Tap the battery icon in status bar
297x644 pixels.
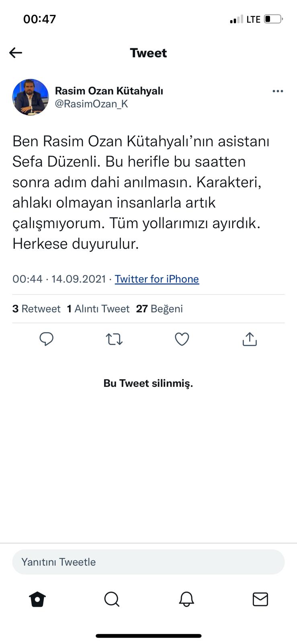tap(273, 19)
